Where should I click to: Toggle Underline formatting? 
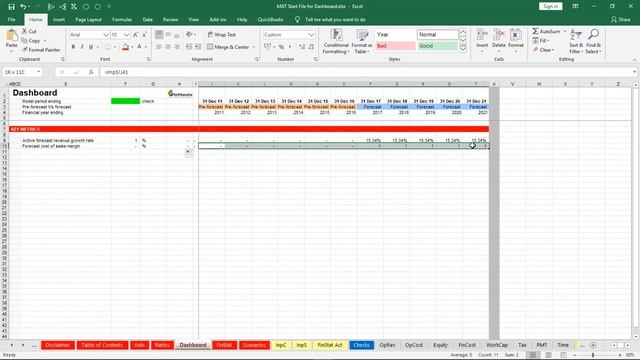(91, 47)
